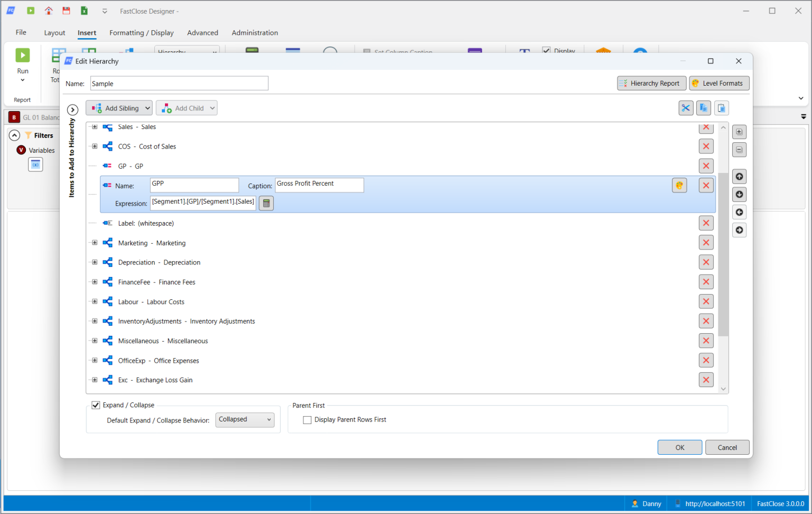Move selected item up with arrow button
Viewport: 812px width, 514px height.
(x=739, y=177)
